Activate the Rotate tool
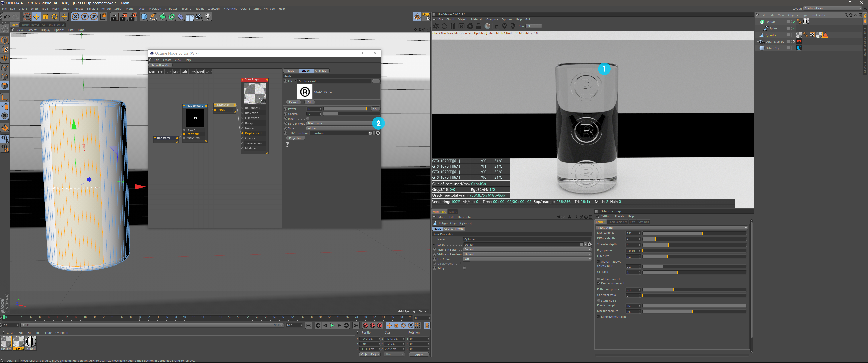Image resolution: width=868 pixels, height=363 pixels. [x=54, y=16]
